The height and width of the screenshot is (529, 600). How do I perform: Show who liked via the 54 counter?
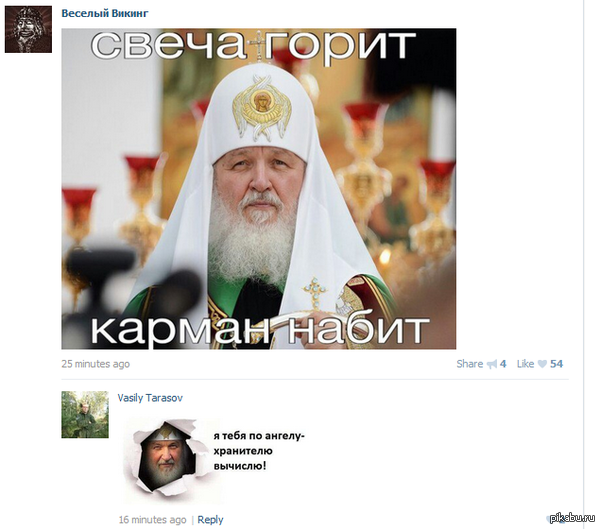coord(556,364)
